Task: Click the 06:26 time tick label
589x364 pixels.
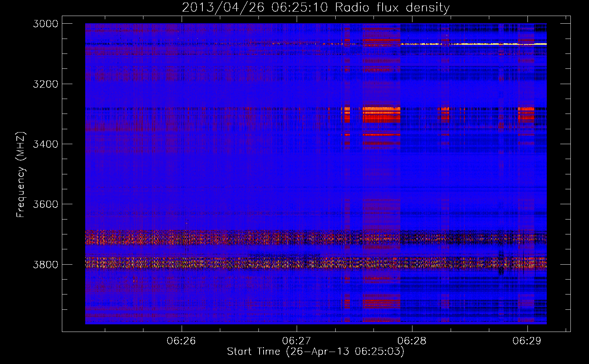Action: pos(181,341)
